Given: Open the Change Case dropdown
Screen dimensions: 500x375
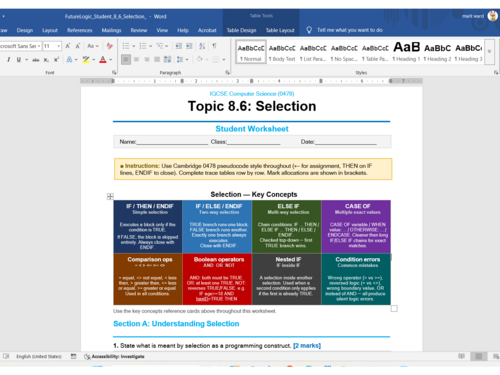Looking at the screenshot, I should pos(93,46).
